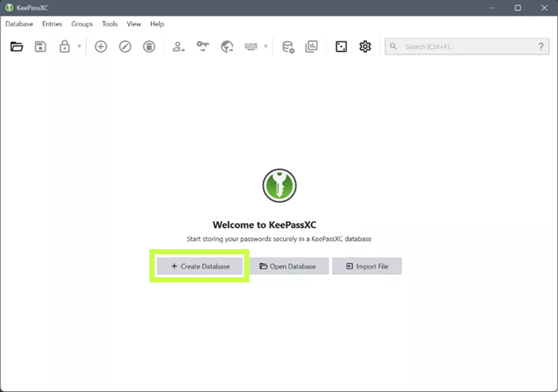The image size is (558, 392).
Task: Click the Lock Database padlock icon
Action: (x=65, y=46)
